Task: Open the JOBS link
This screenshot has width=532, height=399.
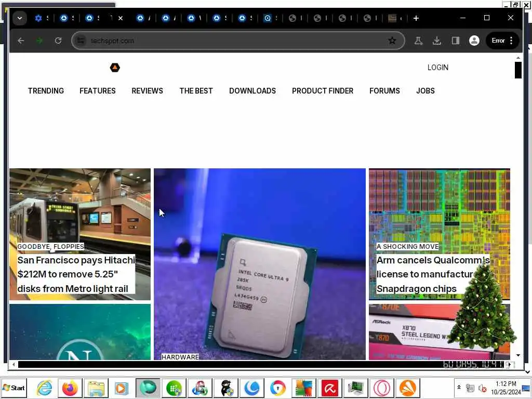Action: pos(425,91)
